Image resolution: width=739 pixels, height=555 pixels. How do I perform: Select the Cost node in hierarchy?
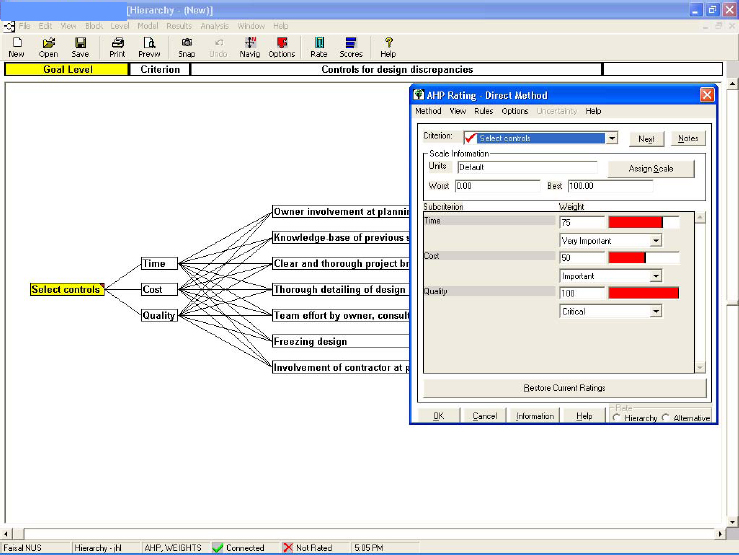click(159, 289)
